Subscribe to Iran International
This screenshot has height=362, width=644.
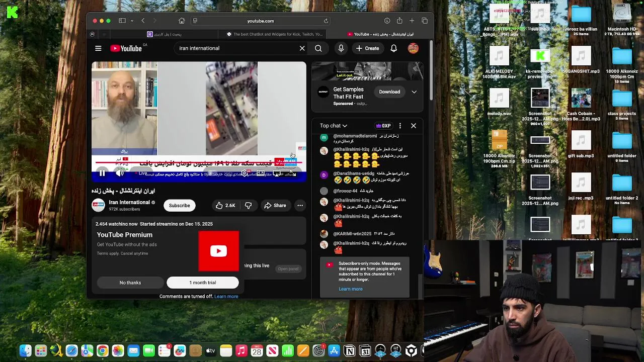click(180, 205)
